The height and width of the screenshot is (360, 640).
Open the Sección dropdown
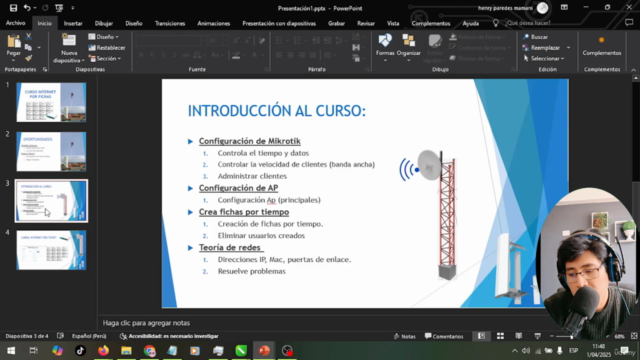pyautogui.click(x=105, y=59)
